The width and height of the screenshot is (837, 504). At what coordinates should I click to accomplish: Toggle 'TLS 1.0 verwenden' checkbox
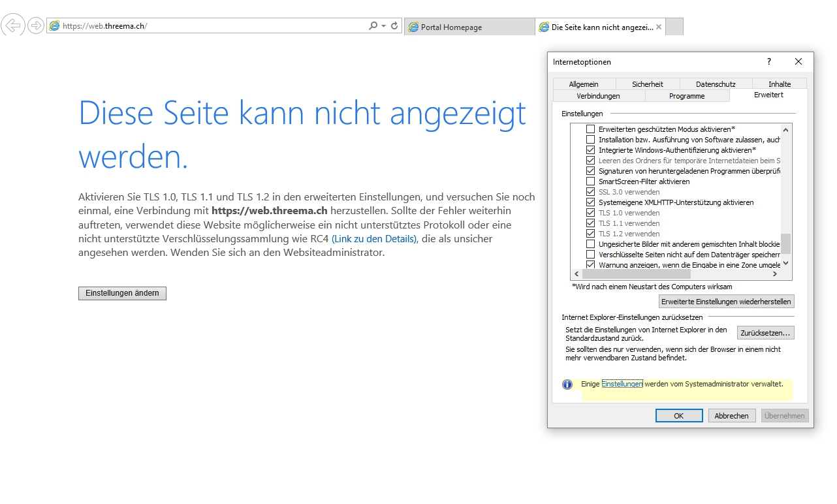click(591, 213)
